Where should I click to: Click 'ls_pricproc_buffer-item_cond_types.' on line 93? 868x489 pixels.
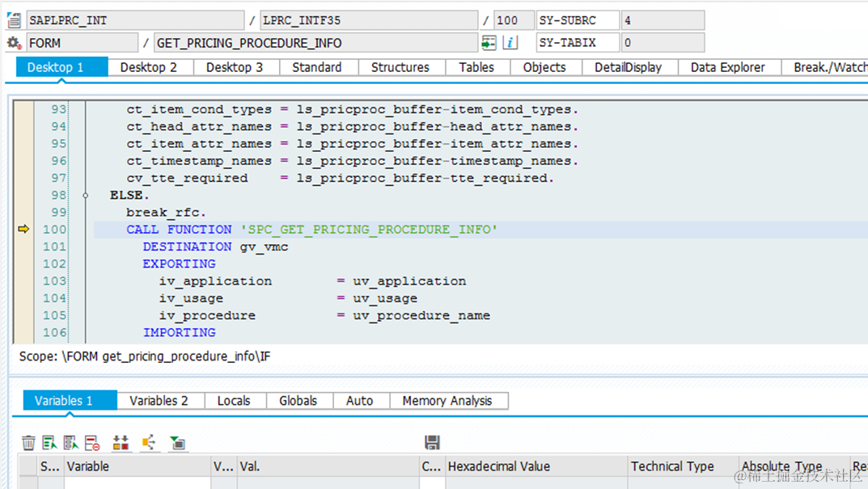pos(438,110)
